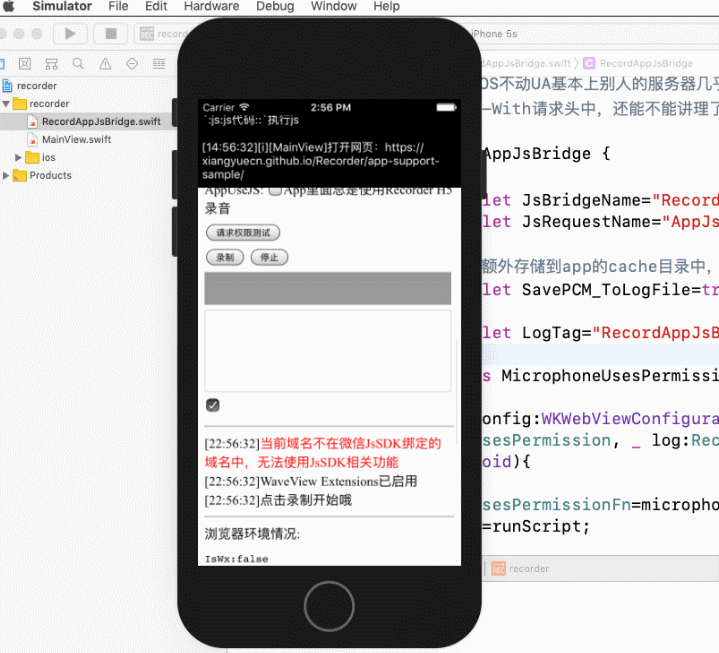
Task: Tap the 停止 stop button
Action: pyautogui.click(x=269, y=257)
